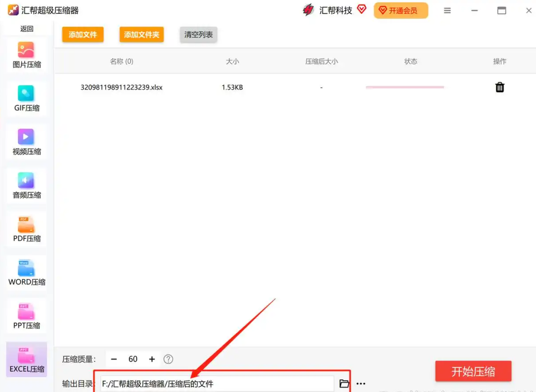Start compression with 开始压缩 button
The image size is (536, 392).
click(x=473, y=371)
